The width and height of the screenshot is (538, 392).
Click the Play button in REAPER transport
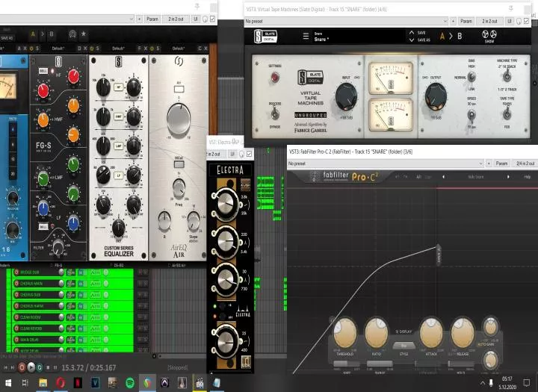pyautogui.click(x=31, y=367)
